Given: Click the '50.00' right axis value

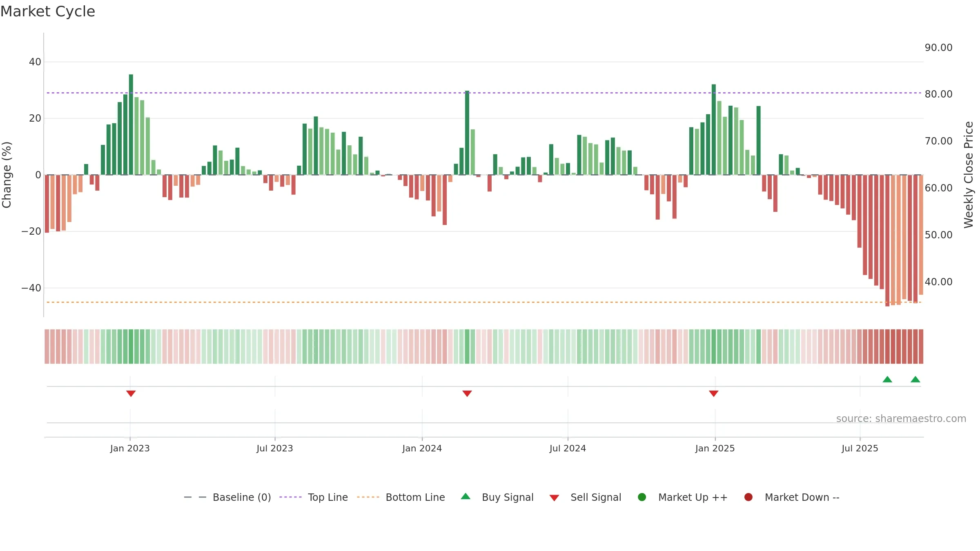Looking at the screenshot, I should [x=938, y=235].
